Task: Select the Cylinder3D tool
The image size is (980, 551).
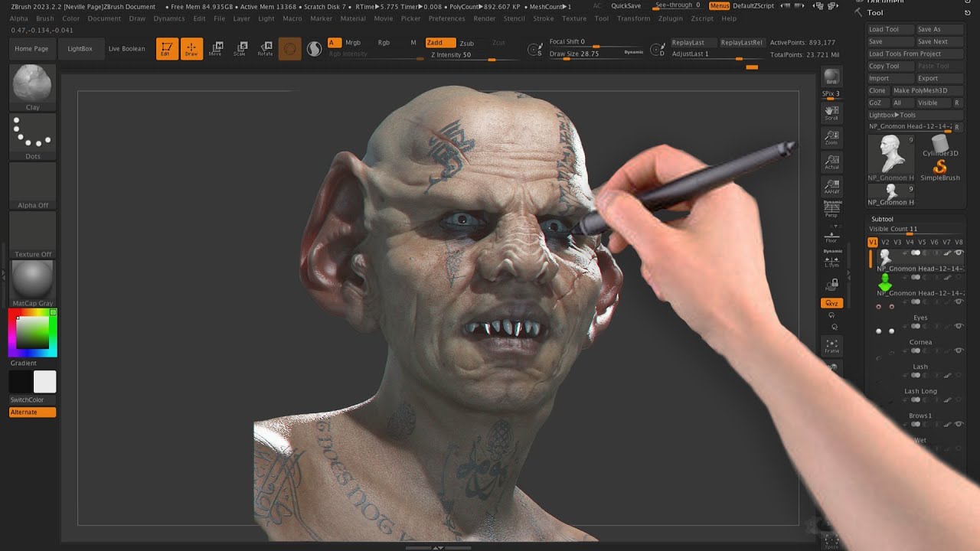Action: point(940,145)
